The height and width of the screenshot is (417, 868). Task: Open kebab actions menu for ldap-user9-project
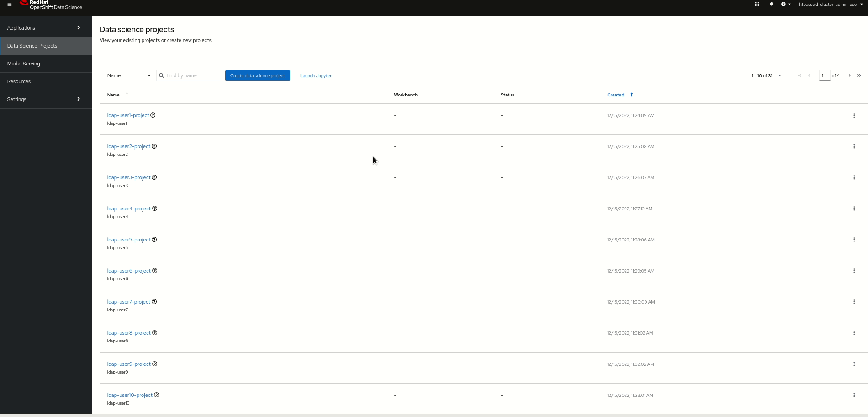pyautogui.click(x=854, y=364)
